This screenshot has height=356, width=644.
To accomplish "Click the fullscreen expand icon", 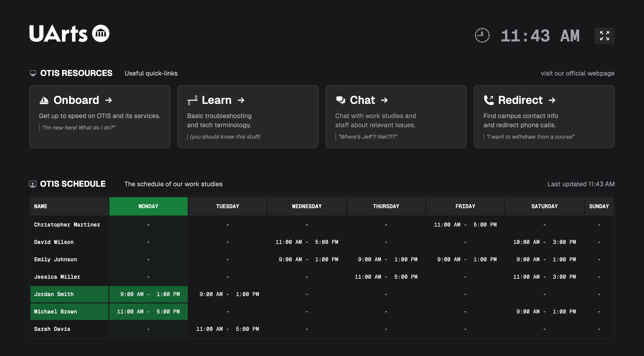I will tap(604, 36).
